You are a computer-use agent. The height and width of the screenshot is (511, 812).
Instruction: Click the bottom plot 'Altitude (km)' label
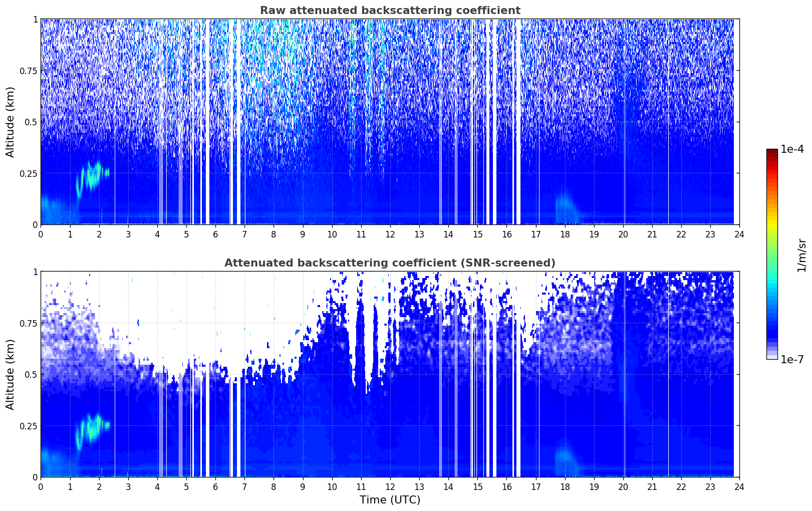tap(11, 374)
